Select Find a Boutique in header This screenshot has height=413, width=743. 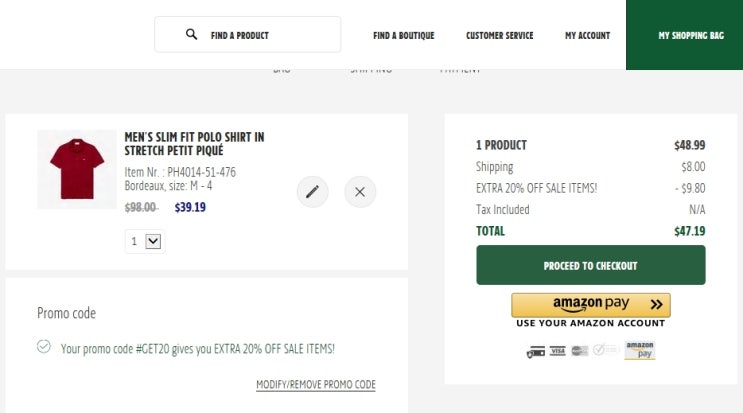403,36
